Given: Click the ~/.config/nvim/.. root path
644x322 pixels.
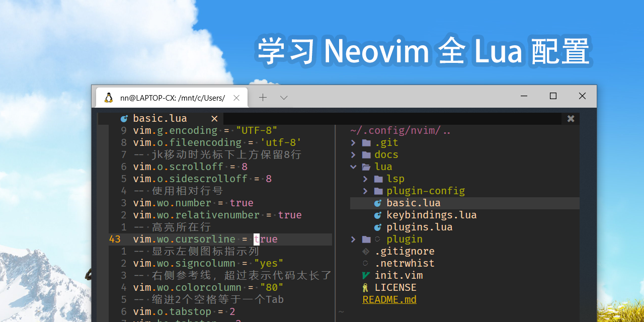Looking at the screenshot, I should [400, 131].
